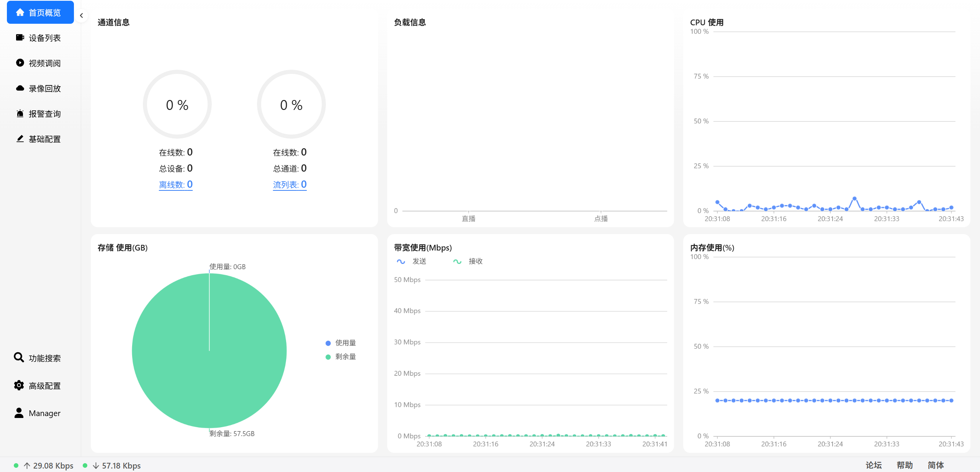Click the cloud icon for 录像回放
This screenshot has height=472, width=980.
[x=20, y=88]
